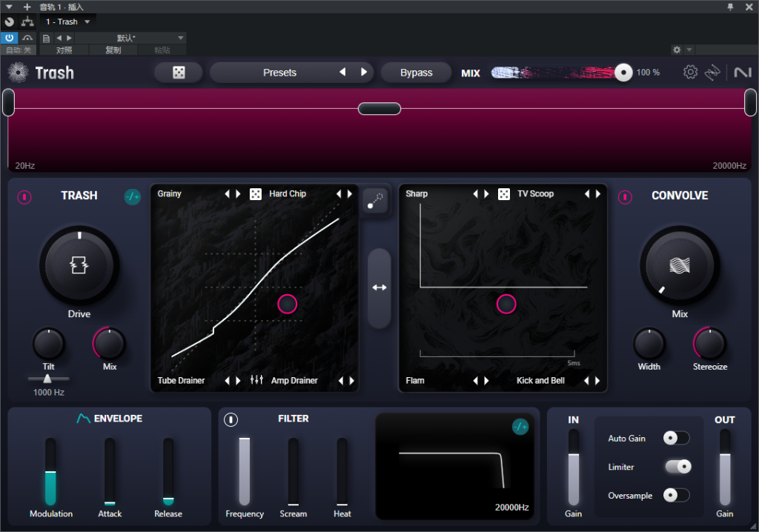Click the convolve XY pad pink node
759x532 pixels.
[506, 304]
